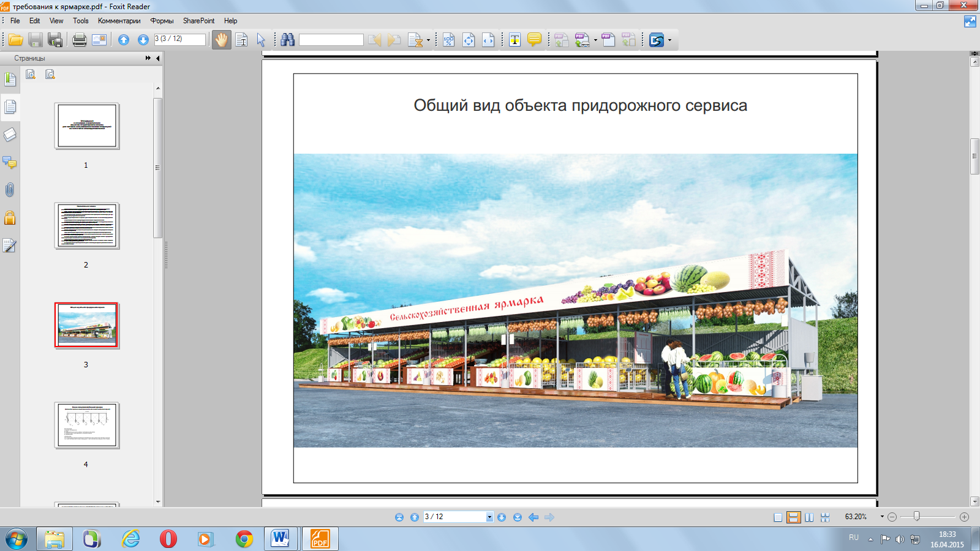This screenshot has width=980, height=551.
Task: Enable facing pages view mode
Action: (809, 517)
